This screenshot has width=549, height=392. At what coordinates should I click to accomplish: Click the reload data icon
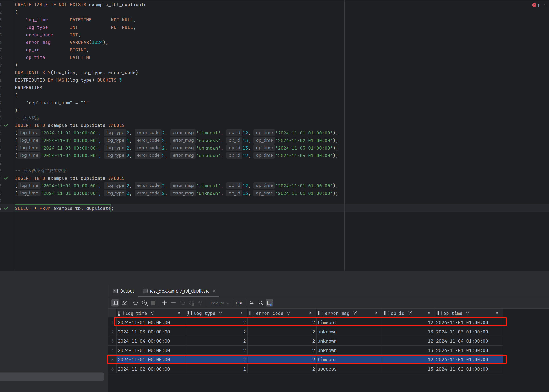[135, 303]
